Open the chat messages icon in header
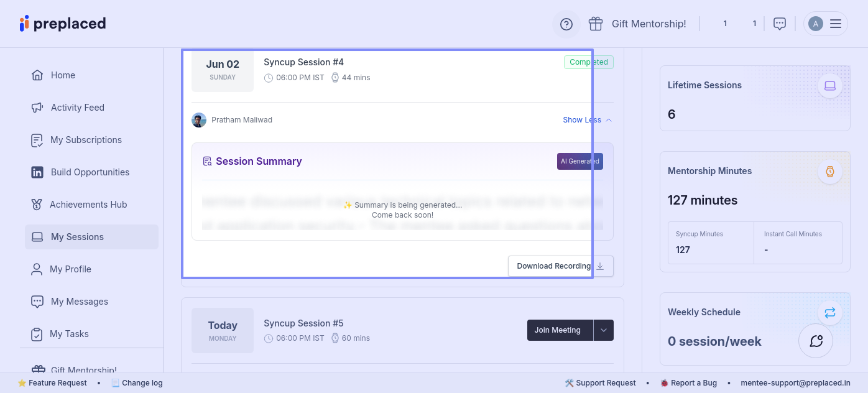This screenshot has height=393, width=868. [x=780, y=24]
